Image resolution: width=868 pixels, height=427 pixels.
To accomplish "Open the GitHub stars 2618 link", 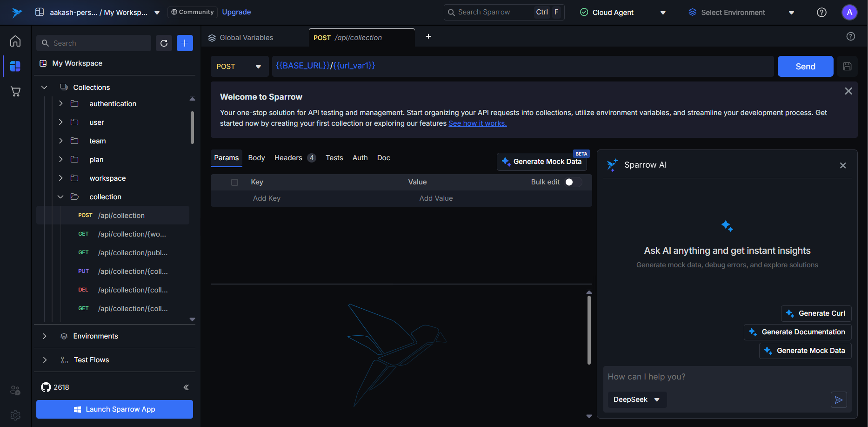I will point(55,387).
